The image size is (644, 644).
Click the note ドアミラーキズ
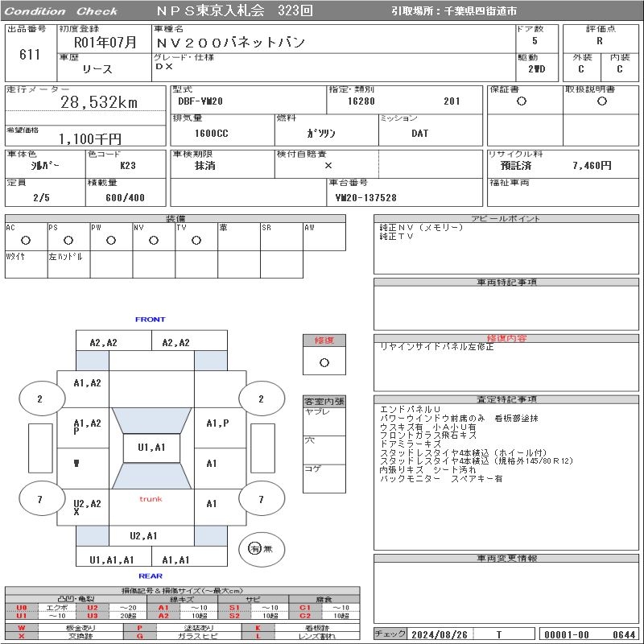pos(410,444)
